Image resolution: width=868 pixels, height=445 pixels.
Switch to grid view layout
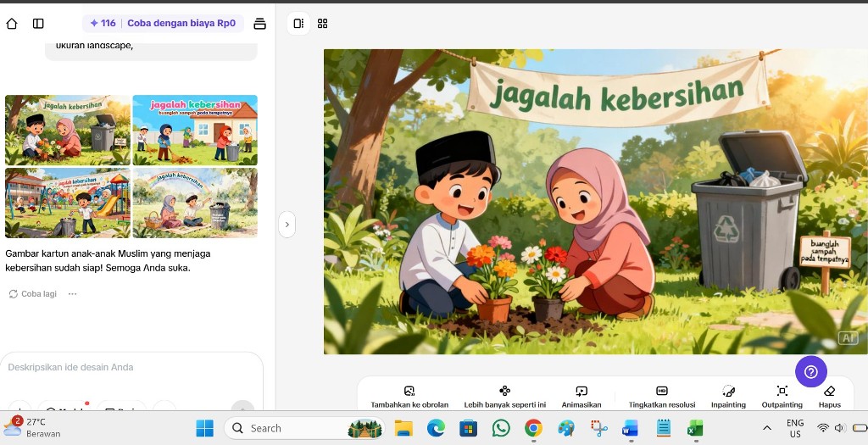[323, 24]
